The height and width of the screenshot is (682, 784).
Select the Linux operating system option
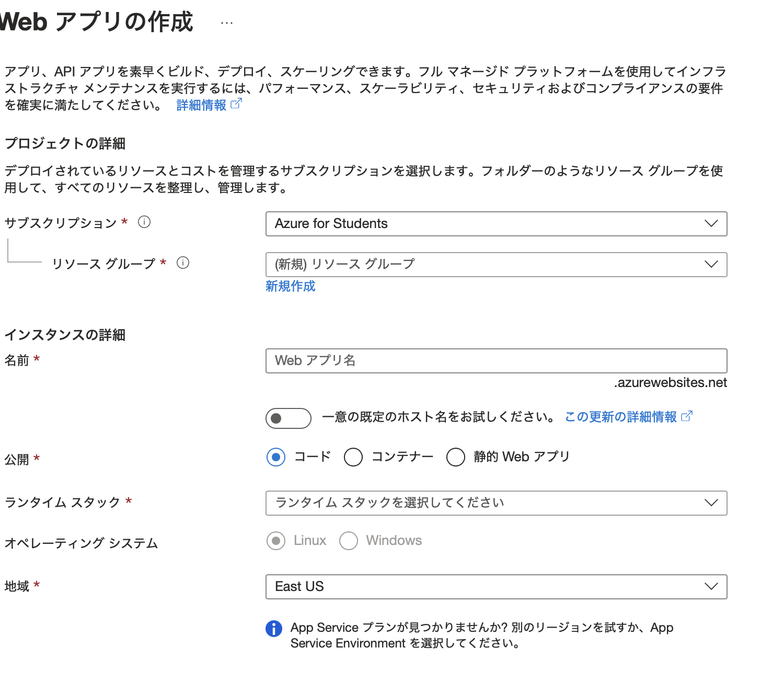275,540
